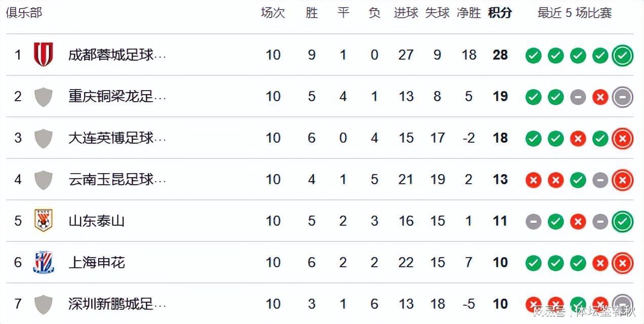Open the 深圳新鹏城足 club link
The width and height of the screenshot is (644, 324).
point(117,304)
